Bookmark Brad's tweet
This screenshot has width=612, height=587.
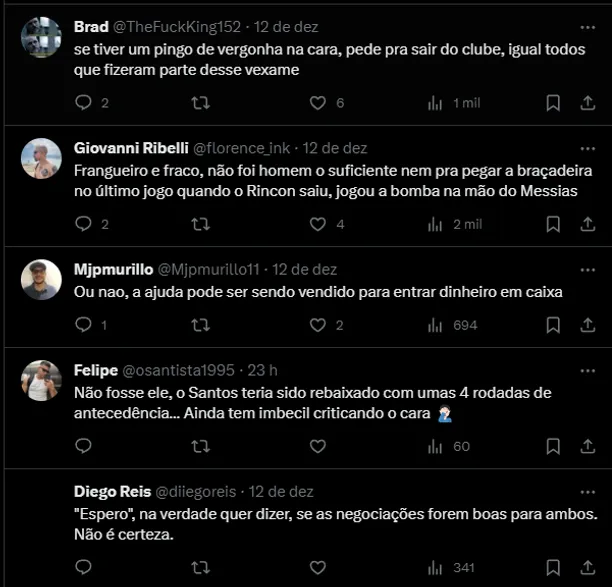(553, 103)
